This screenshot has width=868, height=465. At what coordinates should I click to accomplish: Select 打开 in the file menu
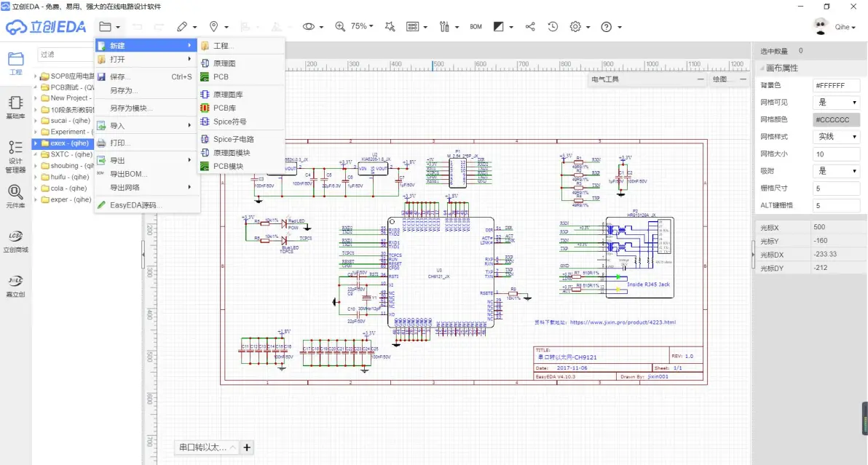[146, 59]
